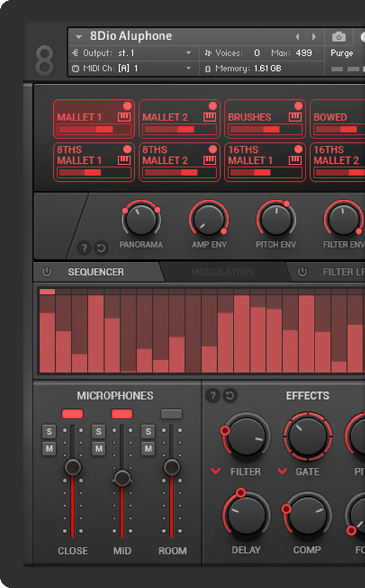This screenshot has width=365, height=588.
Task: Click the GATE effect knob
Action: [308, 436]
